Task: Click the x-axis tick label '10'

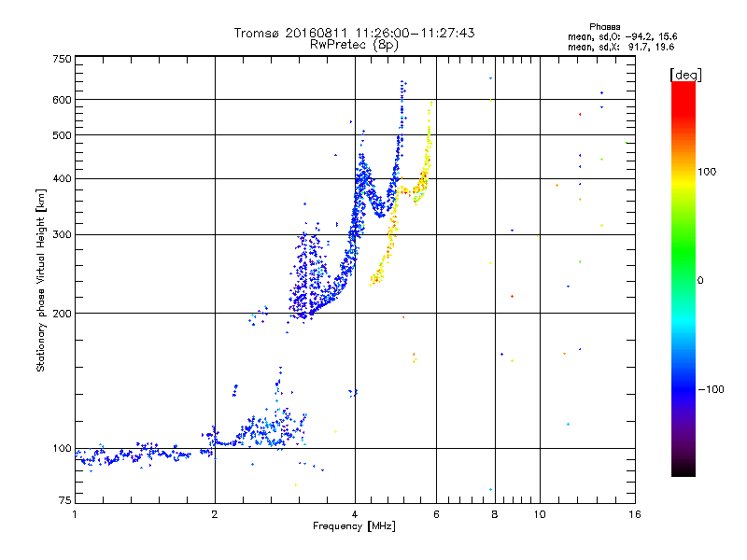Action: (x=540, y=514)
